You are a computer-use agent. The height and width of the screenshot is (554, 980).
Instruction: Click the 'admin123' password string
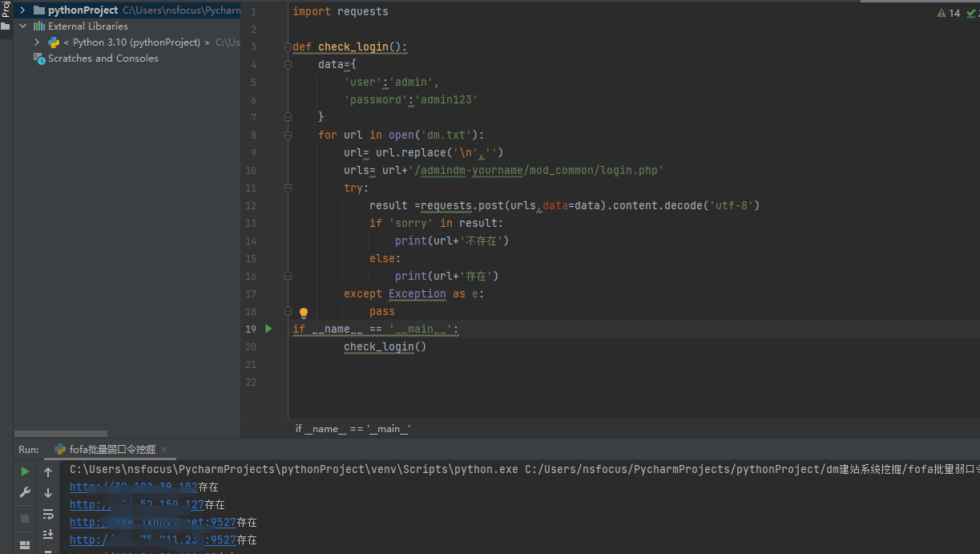point(446,100)
